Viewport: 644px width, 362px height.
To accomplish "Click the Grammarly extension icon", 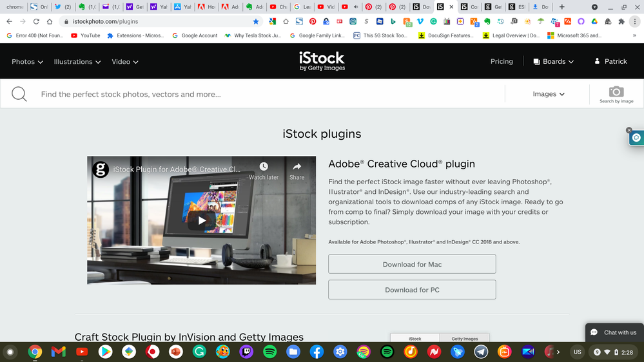I will 433,21.
